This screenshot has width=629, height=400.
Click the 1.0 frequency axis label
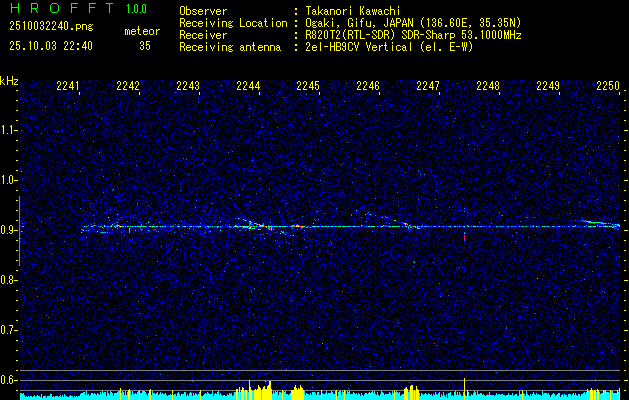coord(7,180)
